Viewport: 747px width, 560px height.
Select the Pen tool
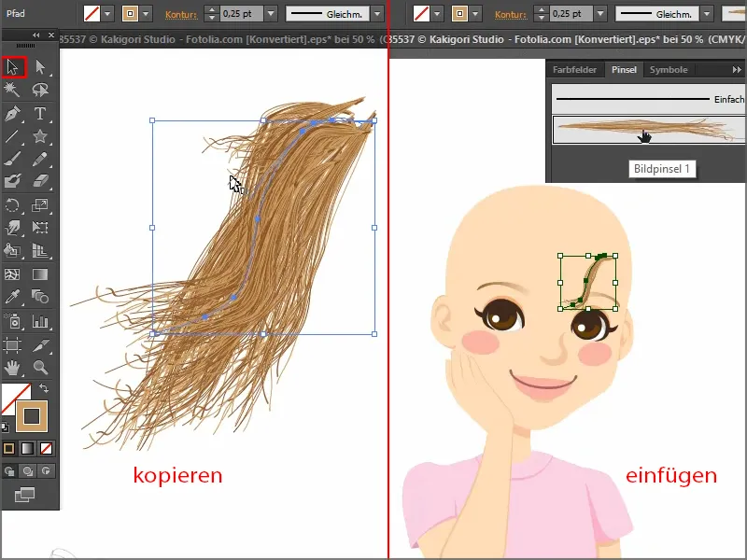coord(12,114)
